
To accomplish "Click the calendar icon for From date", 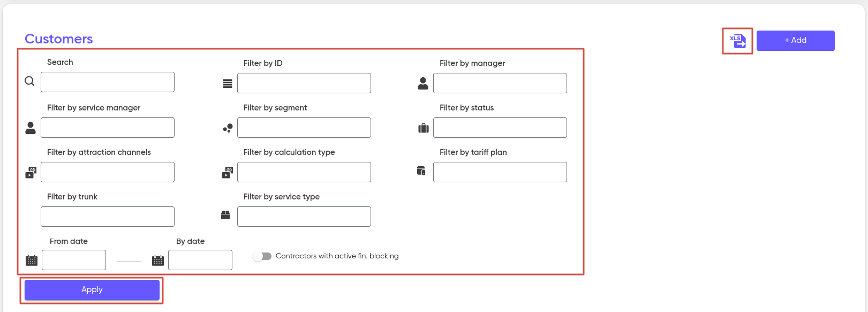I will (32, 261).
